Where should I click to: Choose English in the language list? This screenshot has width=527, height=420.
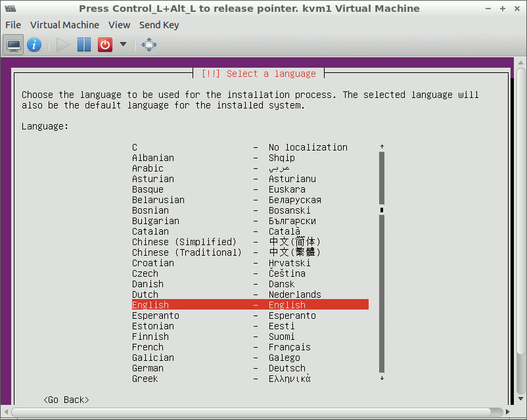pyautogui.click(x=250, y=305)
